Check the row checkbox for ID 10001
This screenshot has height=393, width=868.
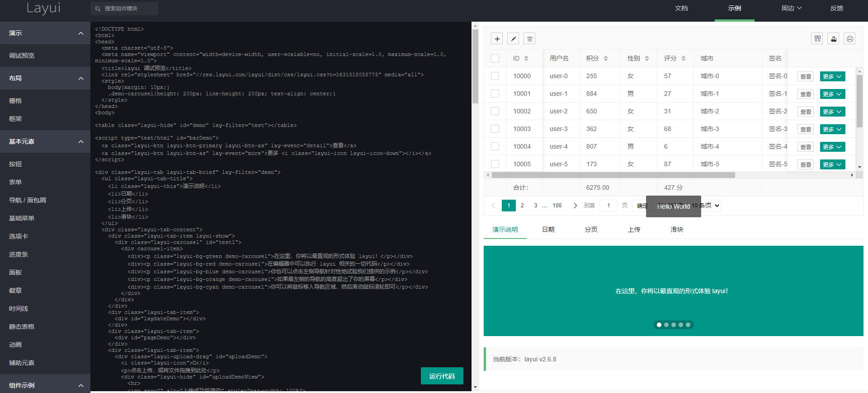(x=495, y=94)
